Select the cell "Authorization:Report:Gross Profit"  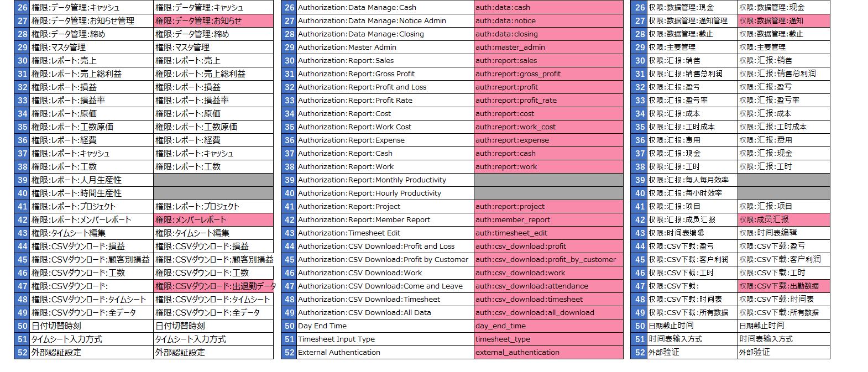385,74
